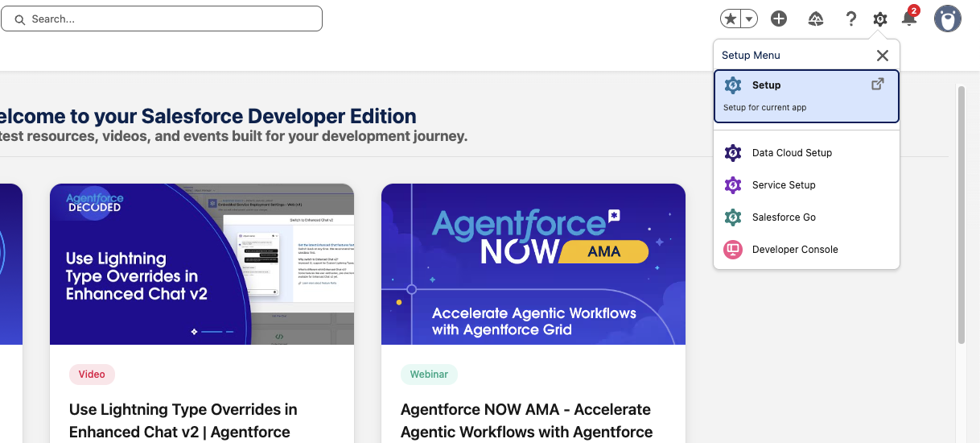Click into the Search field
980x443 pixels.
click(x=169, y=19)
